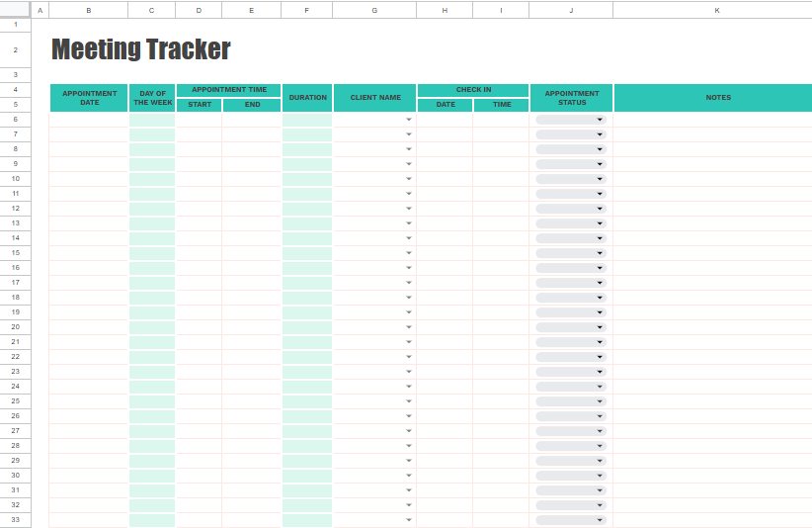The height and width of the screenshot is (528, 812).
Task: Click the DAY OF THE WEEK header
Action: point(152,98)
